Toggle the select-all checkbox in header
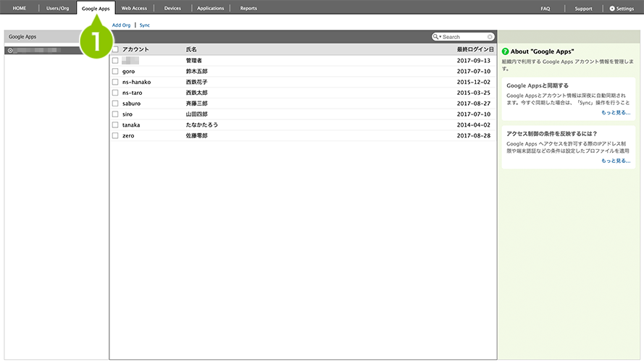 115,49
